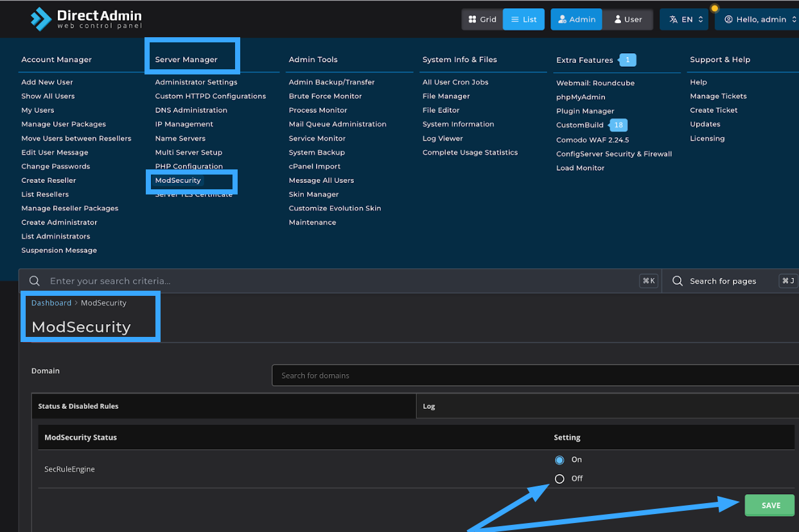Open Comodo WAF 2.24.5

pos(592,140)
